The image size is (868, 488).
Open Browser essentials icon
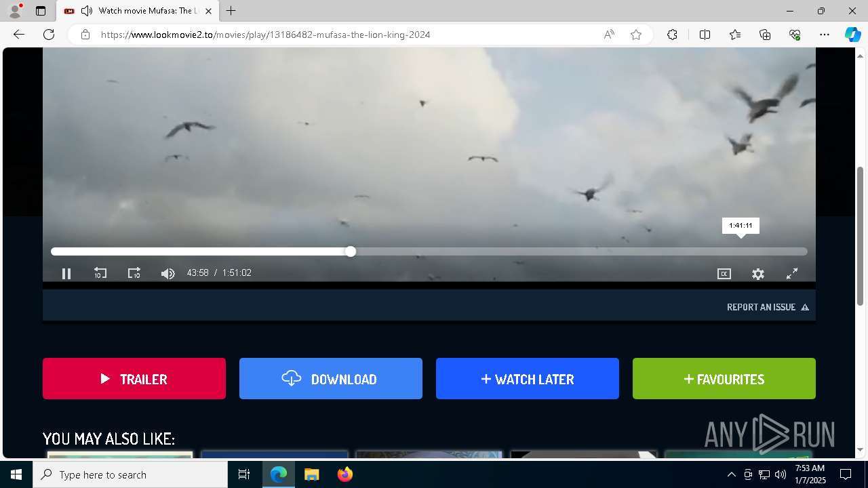coord(795,35)
